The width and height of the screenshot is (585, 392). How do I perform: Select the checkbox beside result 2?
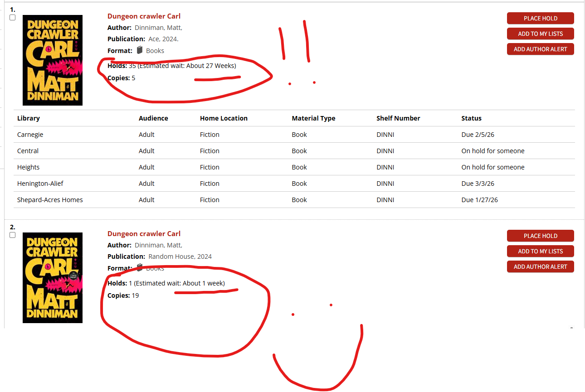13,235
